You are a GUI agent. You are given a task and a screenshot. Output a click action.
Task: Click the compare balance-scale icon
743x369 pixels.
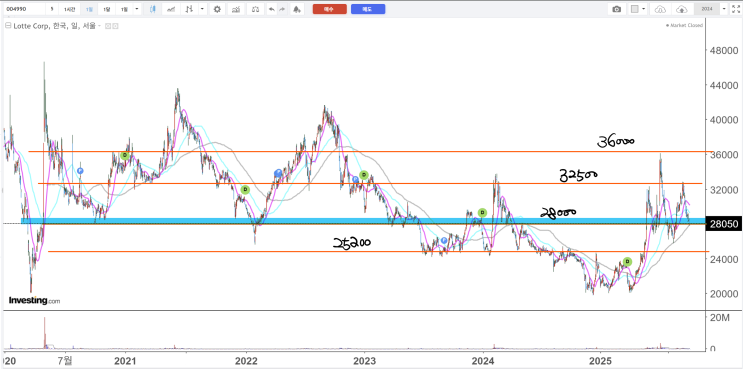(255, 9)
